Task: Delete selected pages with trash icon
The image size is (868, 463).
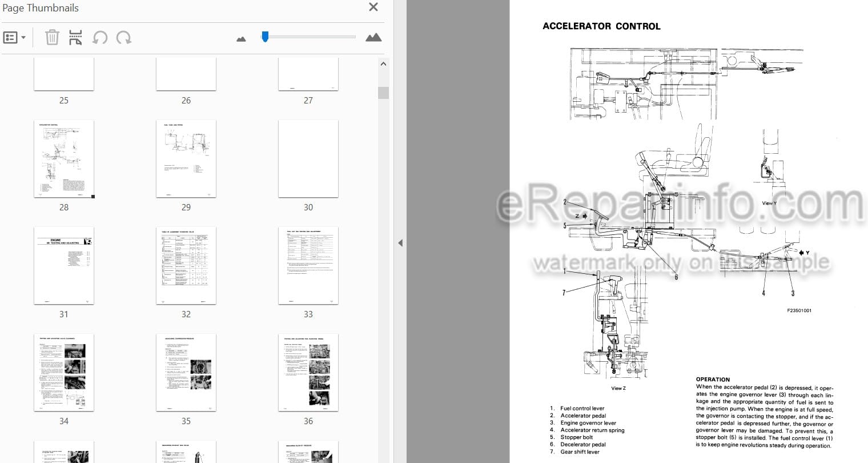Action: [52, 38]
